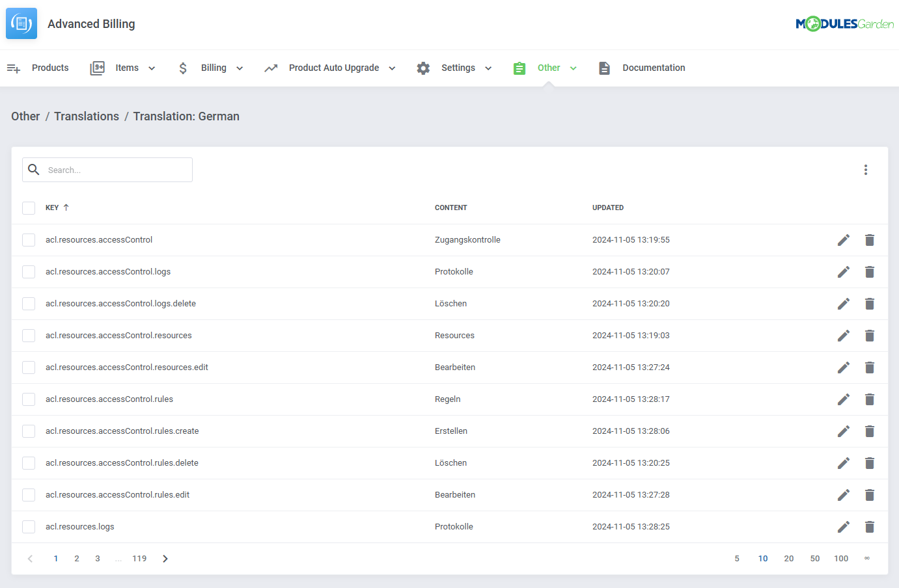
Task: Edit the acl.resources.accessControl translation with the pencil icon
Action: click(x=843, y=239)
